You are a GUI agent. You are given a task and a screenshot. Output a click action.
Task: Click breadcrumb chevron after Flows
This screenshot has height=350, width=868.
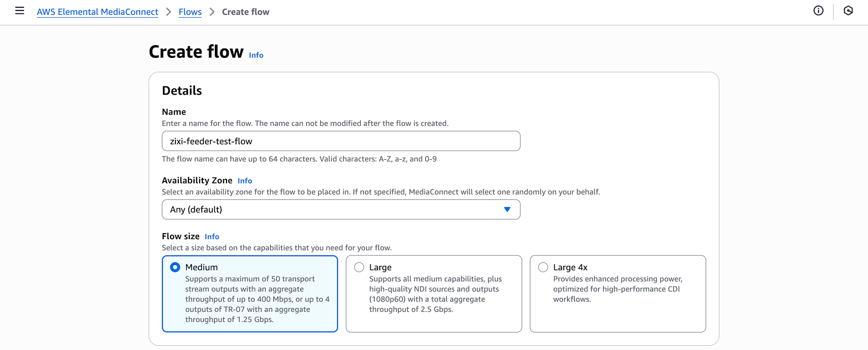point(212,12)
